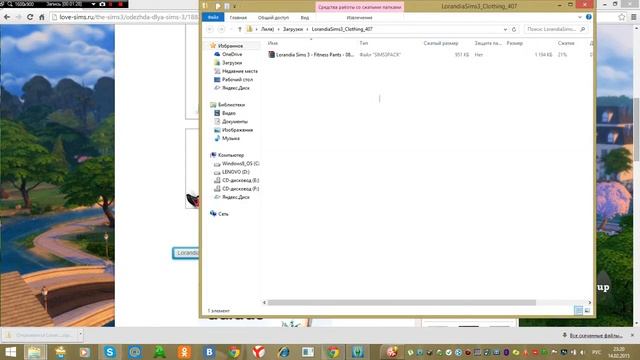Viewport: 640px width, 360px height.
Task: Sort by the Сжатие column
Action: click(x=566, y=43)
